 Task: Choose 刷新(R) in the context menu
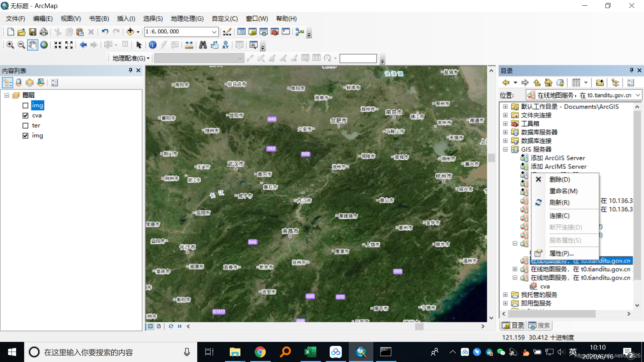coord(559,203)
